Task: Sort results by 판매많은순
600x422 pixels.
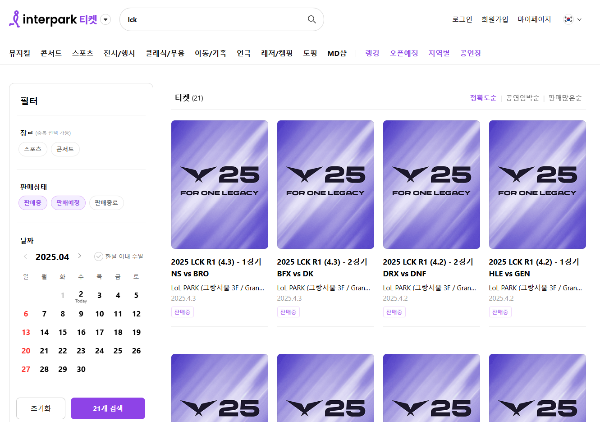Action: tap(565, 98)
